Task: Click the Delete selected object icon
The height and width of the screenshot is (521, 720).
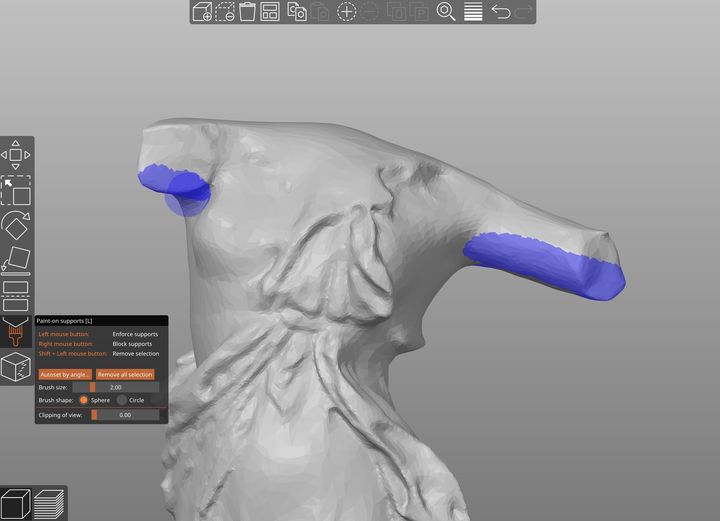Action: pyautogui.click(x=225, y=12)
